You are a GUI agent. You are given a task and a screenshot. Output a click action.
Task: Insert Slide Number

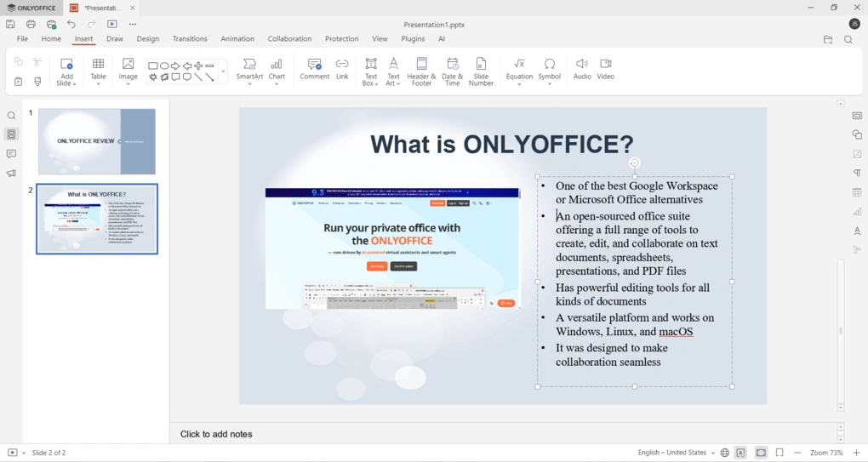(481, 72)
